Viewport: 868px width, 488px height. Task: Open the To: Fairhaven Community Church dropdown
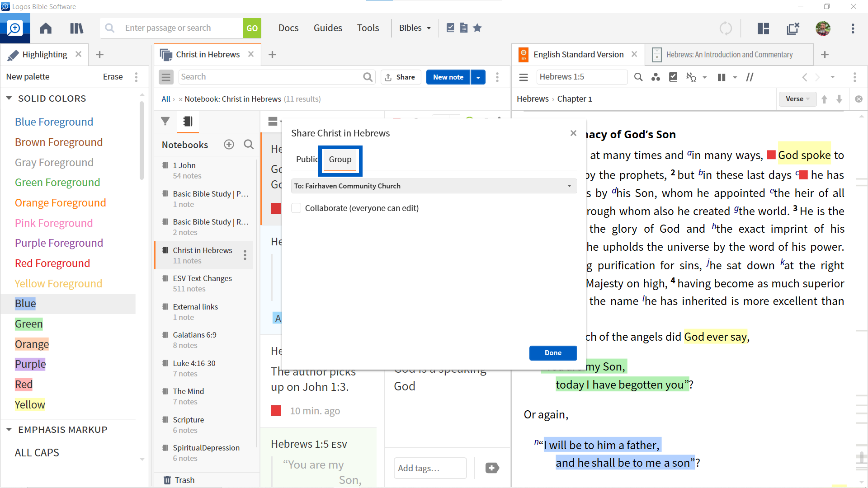tap(434, 186)
